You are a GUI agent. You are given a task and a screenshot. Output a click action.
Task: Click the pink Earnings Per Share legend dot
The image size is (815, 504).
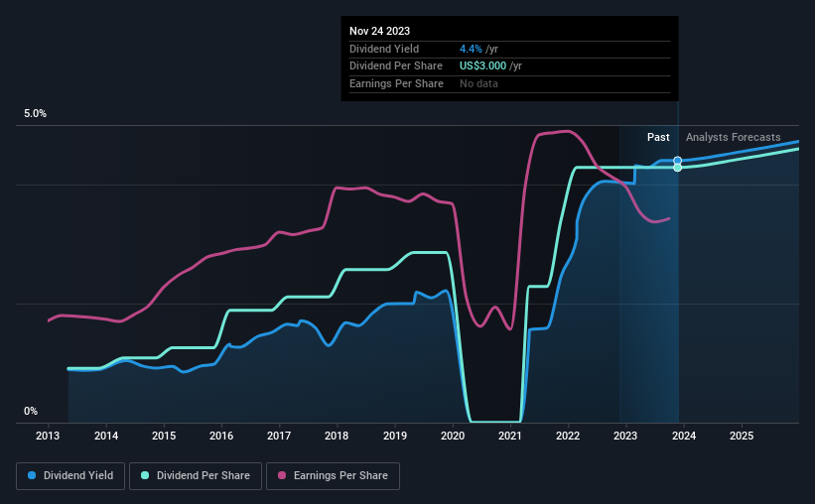(282, 475)
